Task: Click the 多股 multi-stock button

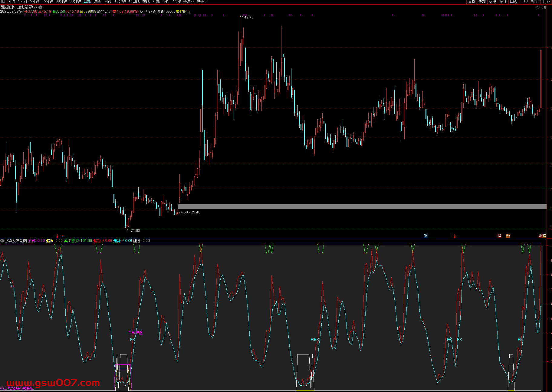Action: tap(493, 2)
